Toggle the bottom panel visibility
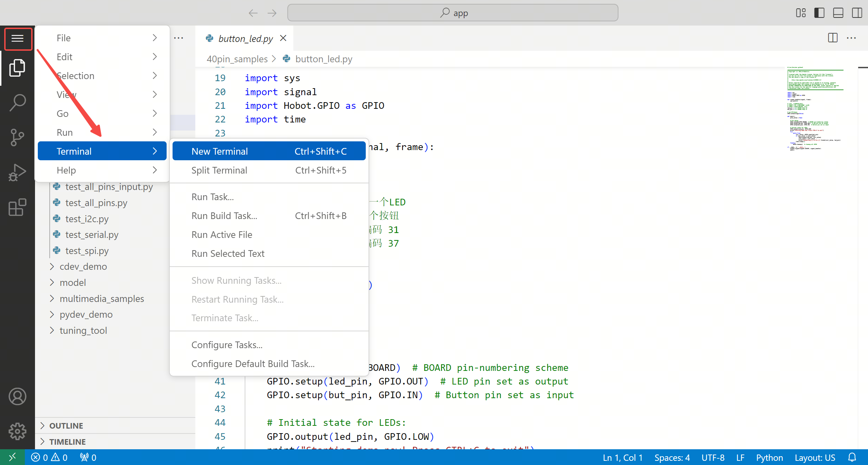This screenshot has width=868, height=465. (838, 13)
